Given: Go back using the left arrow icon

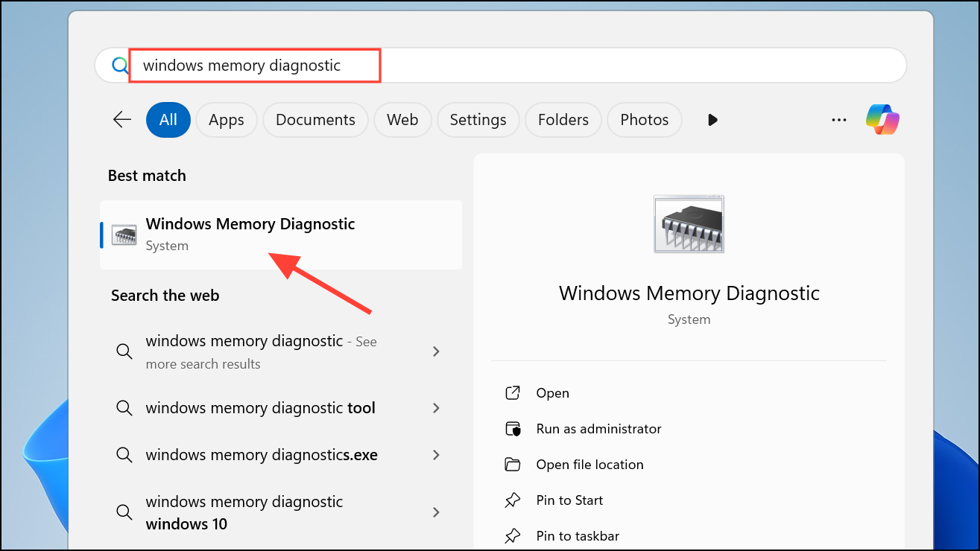Looking at the screenshot, I should [x=122, y=119].
